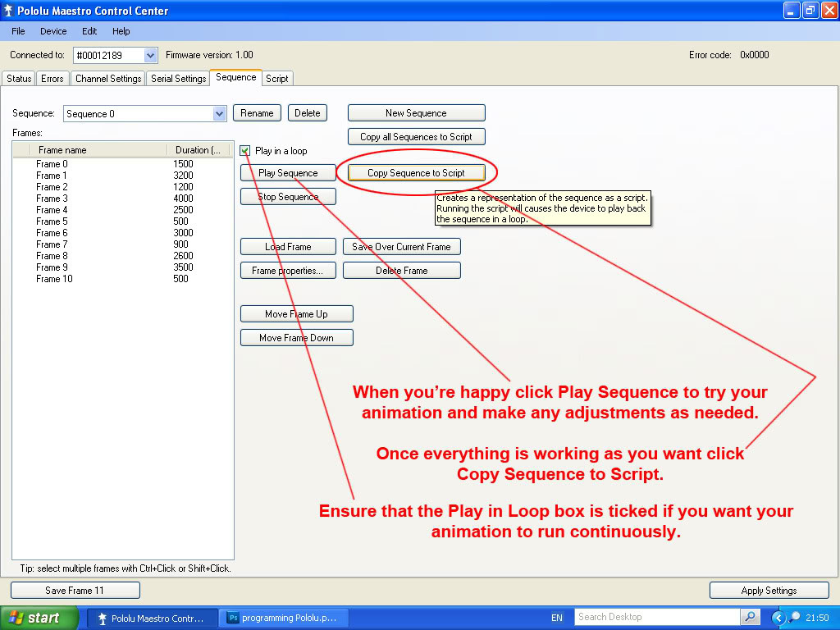This screenshot has height=630, width=840.
Task: Select Frame 9 in the frames list
Action: click(52, 267)
